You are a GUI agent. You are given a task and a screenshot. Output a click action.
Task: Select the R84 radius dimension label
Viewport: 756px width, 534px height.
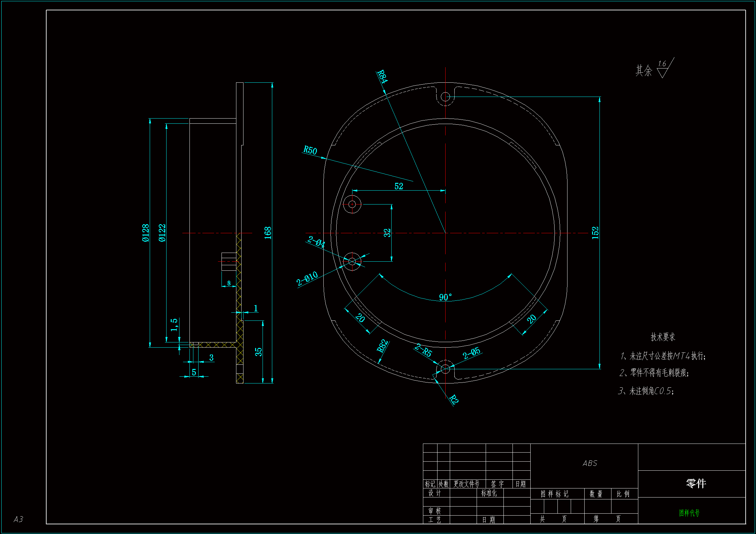pos(382,76)
